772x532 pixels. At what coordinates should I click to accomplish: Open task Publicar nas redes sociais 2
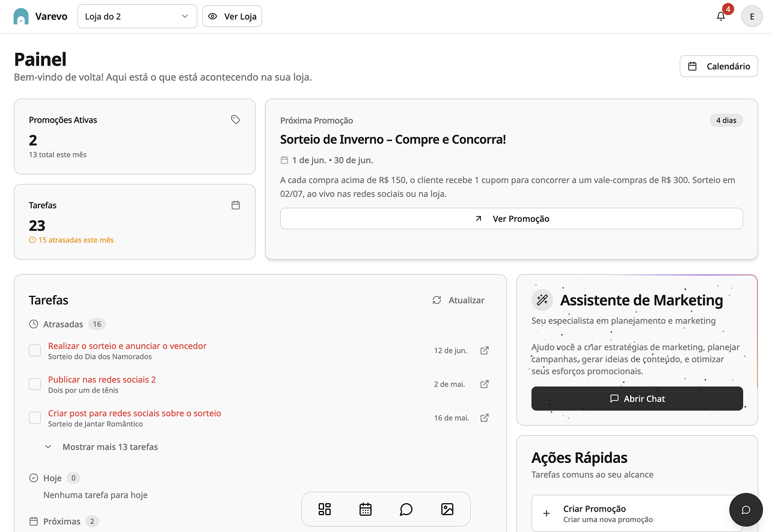(102, 379)
